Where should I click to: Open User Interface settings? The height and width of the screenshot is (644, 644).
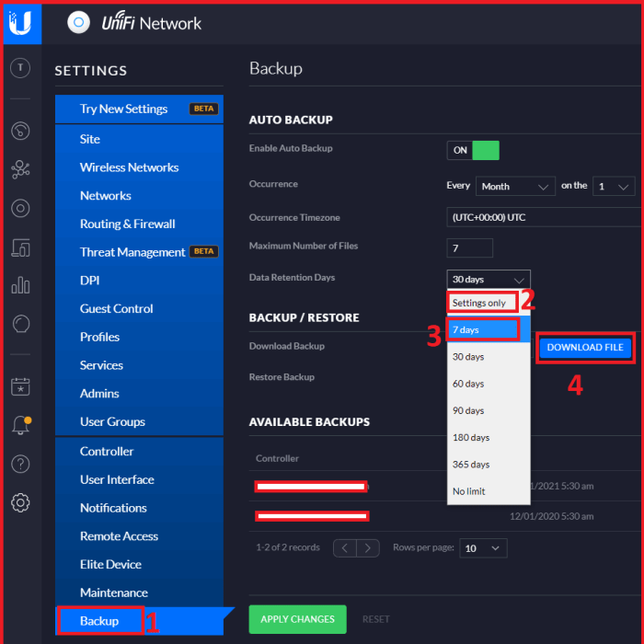tap(139, 479)
